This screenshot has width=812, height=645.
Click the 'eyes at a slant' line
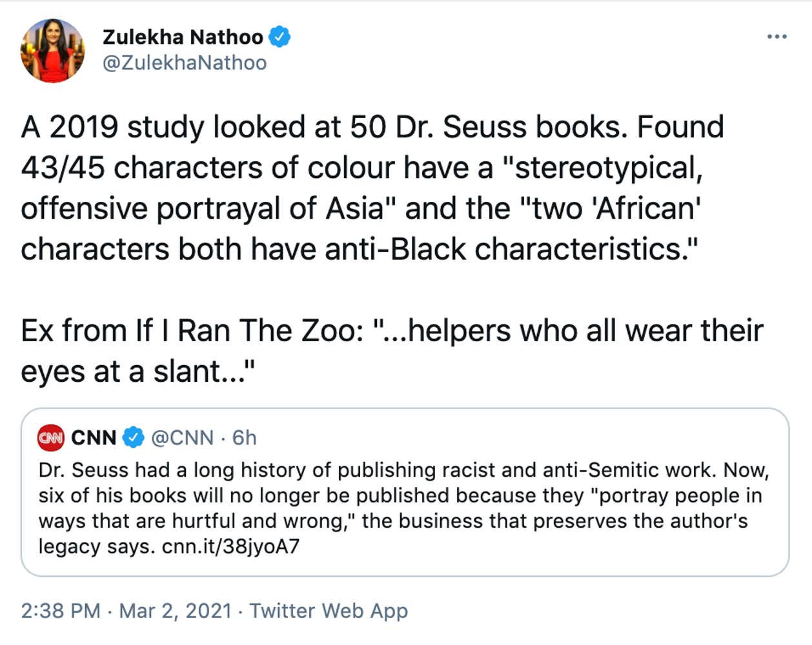pos(138,372)
